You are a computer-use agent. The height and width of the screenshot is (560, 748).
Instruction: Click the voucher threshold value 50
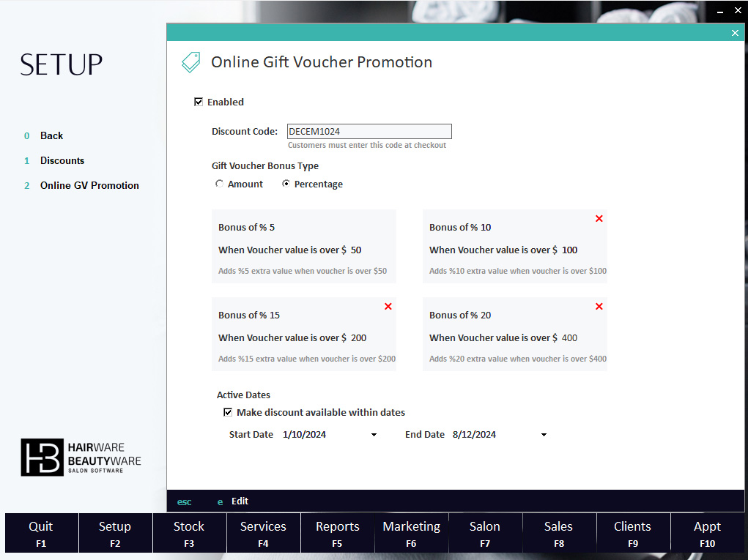coord(356,250)
